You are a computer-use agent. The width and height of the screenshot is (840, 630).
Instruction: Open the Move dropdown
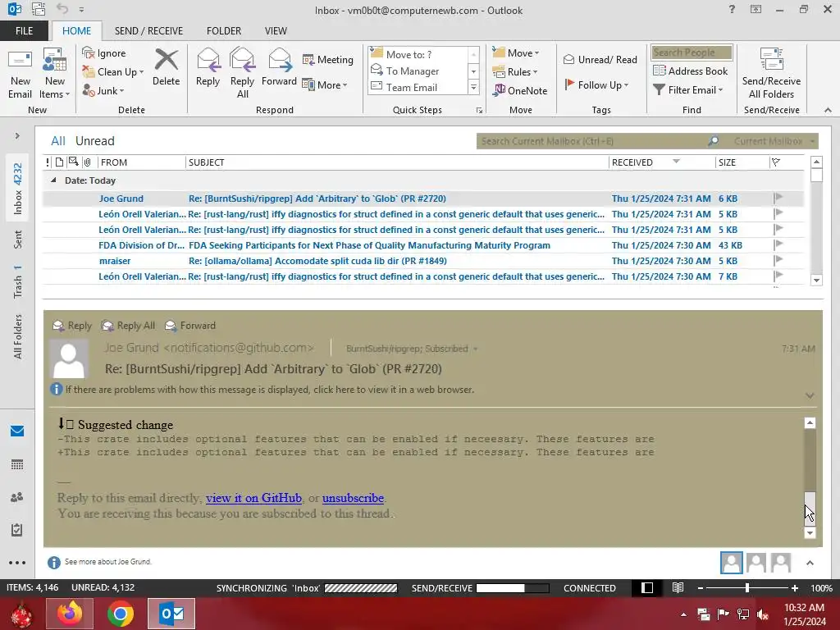[516, 53]
